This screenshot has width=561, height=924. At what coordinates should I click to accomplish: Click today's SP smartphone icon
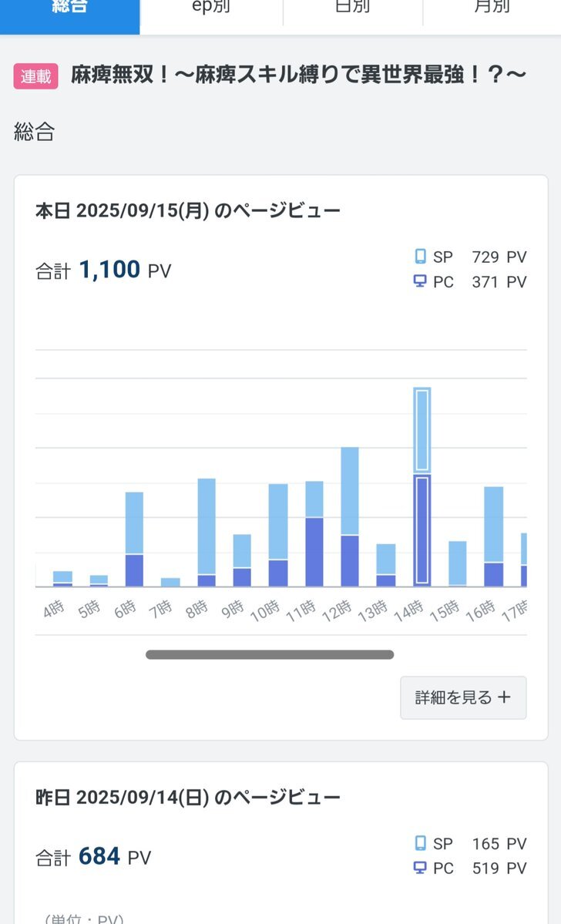point(420,257)
